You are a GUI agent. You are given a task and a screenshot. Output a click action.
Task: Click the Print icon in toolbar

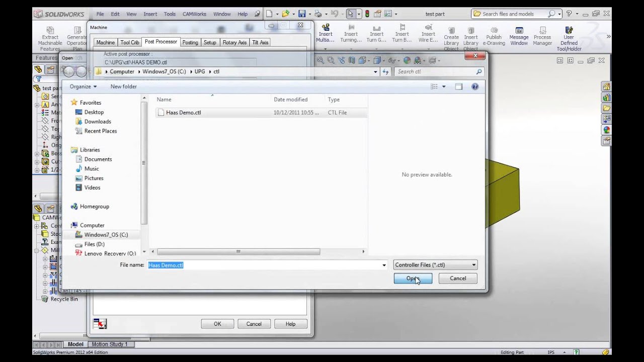tap(318, 14)
